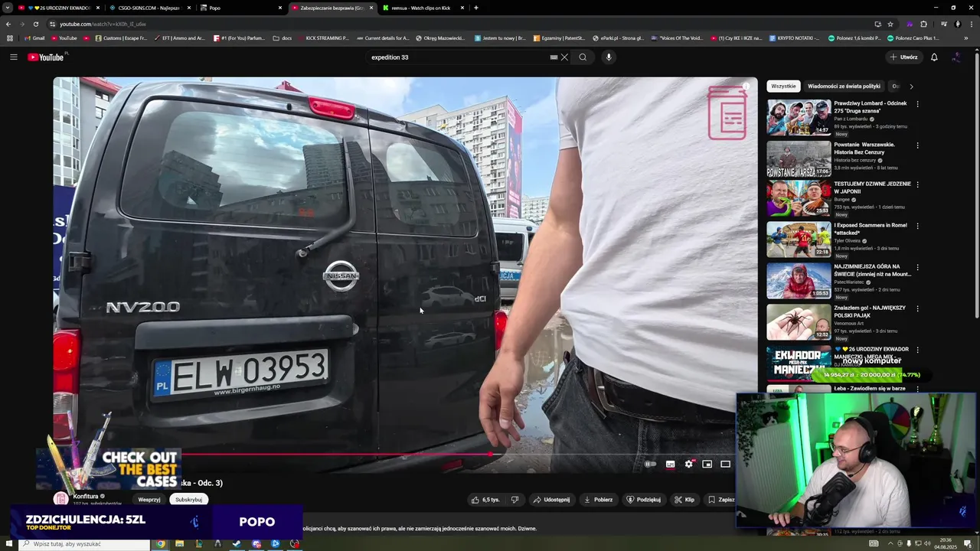Open the on-screen keyboard icon in search
The height and width of the screenshot is (551, 980).
click(554, 57)
